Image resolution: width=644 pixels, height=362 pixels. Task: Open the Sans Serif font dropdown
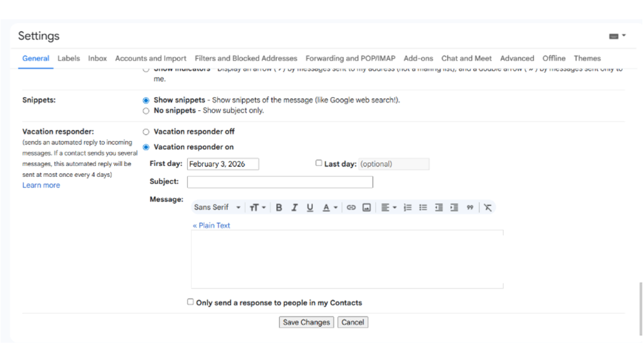click(217, 208)
